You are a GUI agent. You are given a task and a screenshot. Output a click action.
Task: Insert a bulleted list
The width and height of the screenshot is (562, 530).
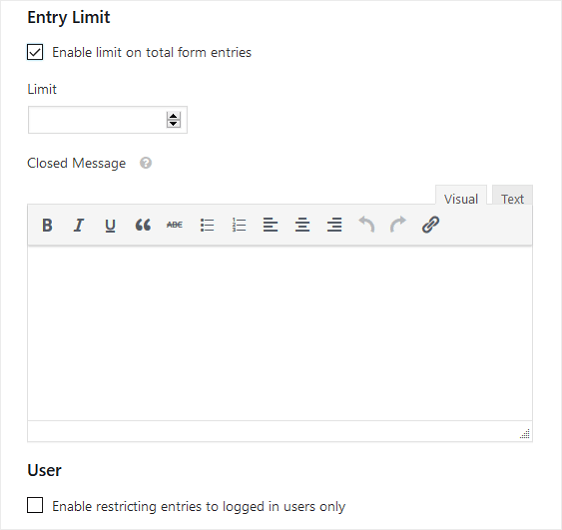click(x=207, y=225)
